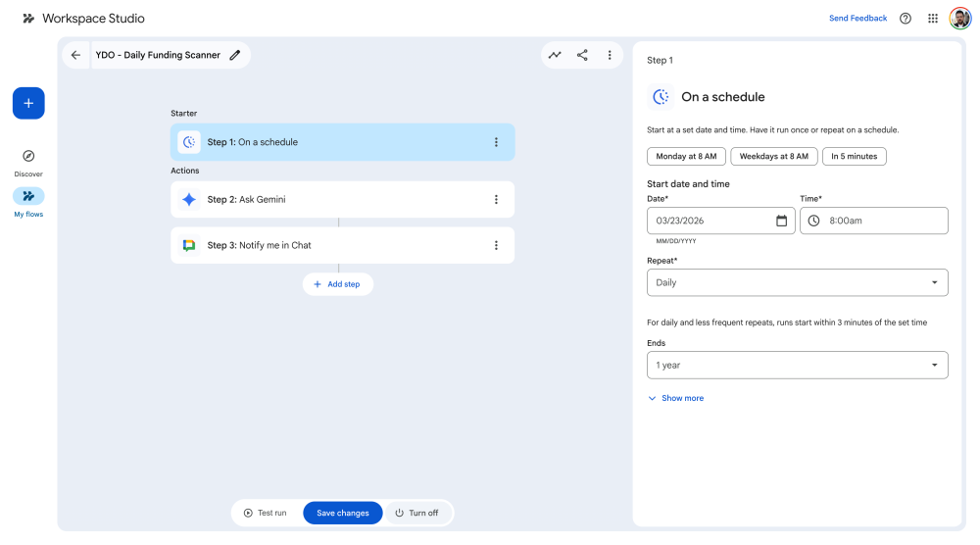Open the flow's more options menu
This screenshot has height=545, width=980.
pos(610,55)
